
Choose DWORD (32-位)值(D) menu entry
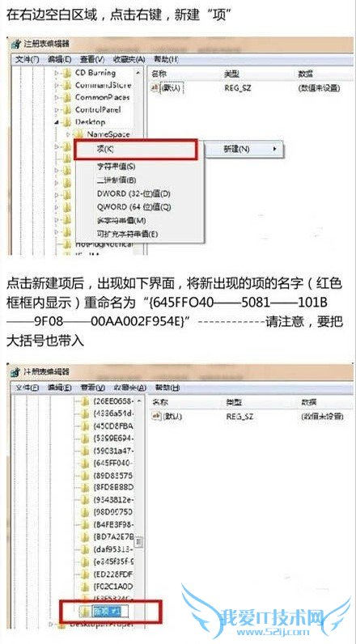pyautogui.click(x=133, y=193)
